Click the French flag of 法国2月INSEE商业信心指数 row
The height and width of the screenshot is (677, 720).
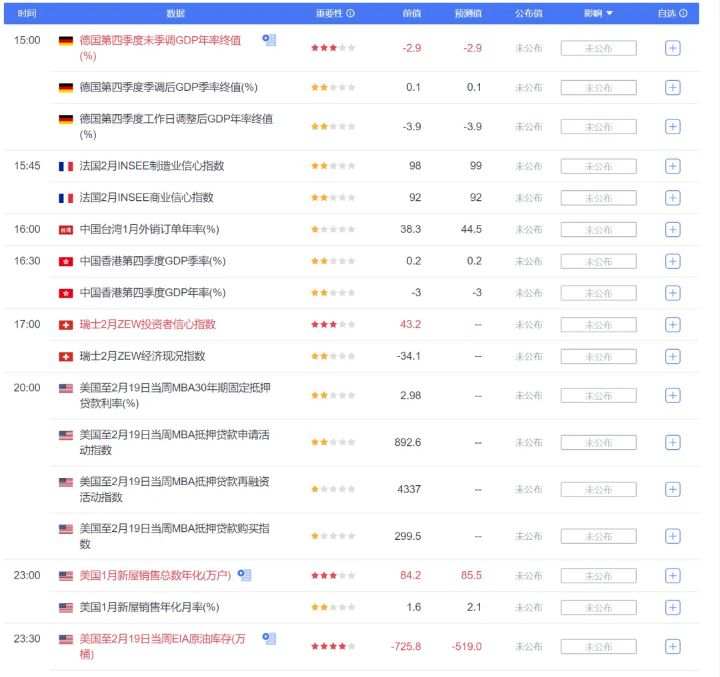click(66, 198)
